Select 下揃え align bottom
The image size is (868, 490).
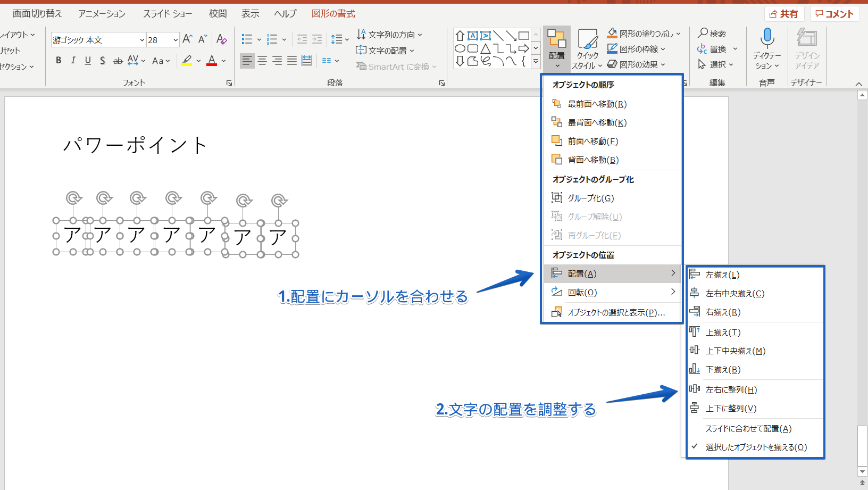[x=755, y=370]
